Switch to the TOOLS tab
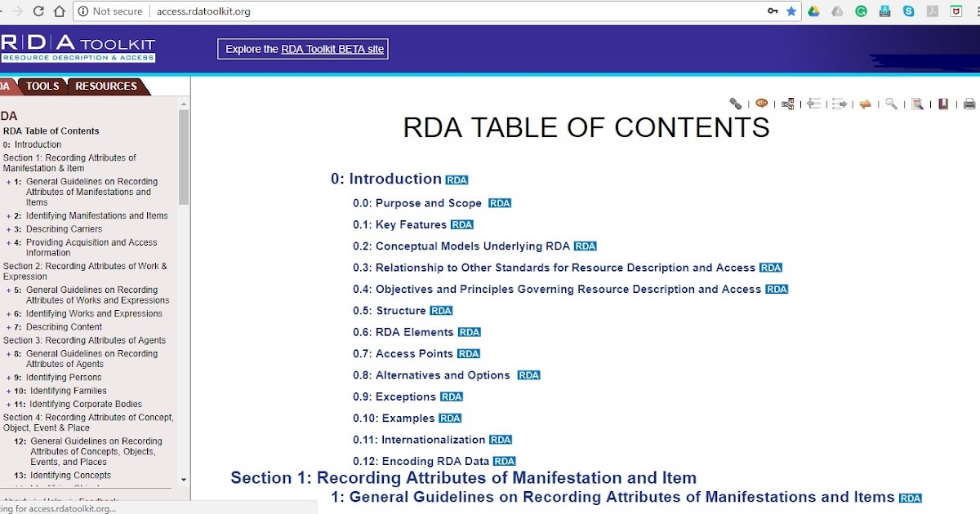 point(42,86)
